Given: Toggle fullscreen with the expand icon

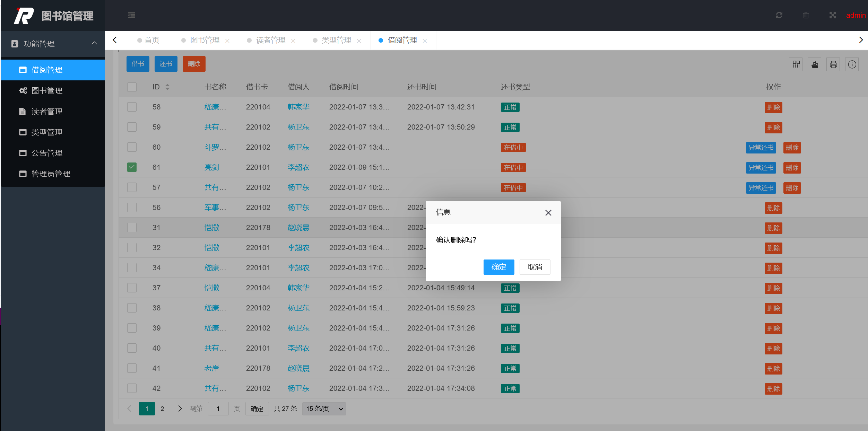Looking at the screenshot, I should [x=833, y=15].
